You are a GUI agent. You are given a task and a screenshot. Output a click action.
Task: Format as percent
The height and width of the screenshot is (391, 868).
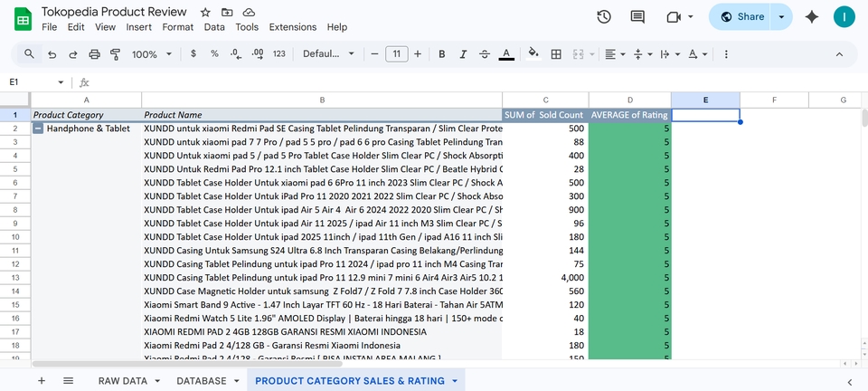point(214,53)
